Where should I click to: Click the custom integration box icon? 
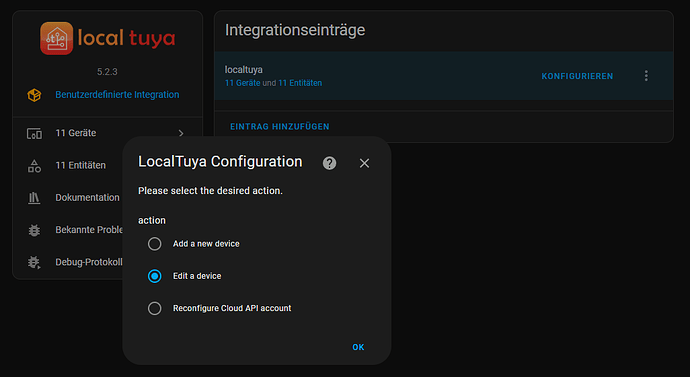pyautogui.click(x=34, y=95)
